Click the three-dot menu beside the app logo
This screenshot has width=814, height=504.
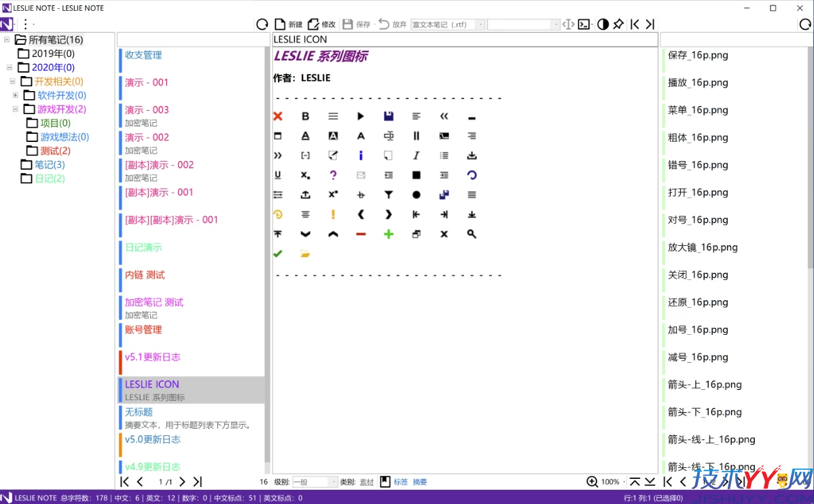(25, 24)
